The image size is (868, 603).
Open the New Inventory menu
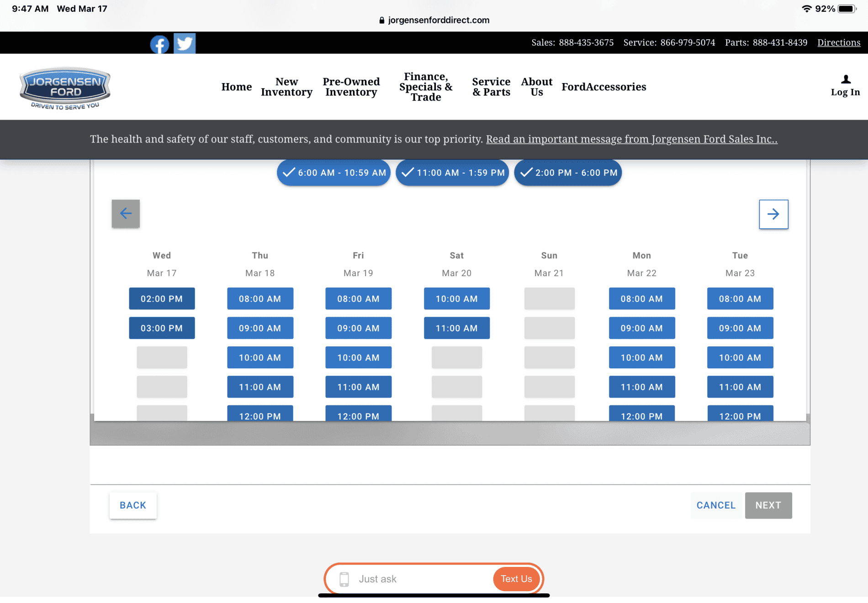point(286,87)
